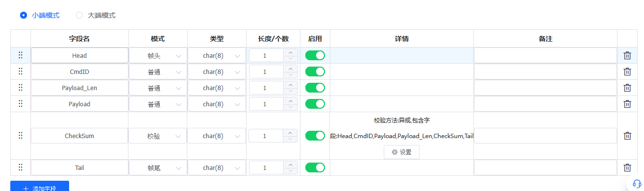Increase the length value for Payload
The height and width of the screenshot is (191, 644).
[x=291, y=101]
